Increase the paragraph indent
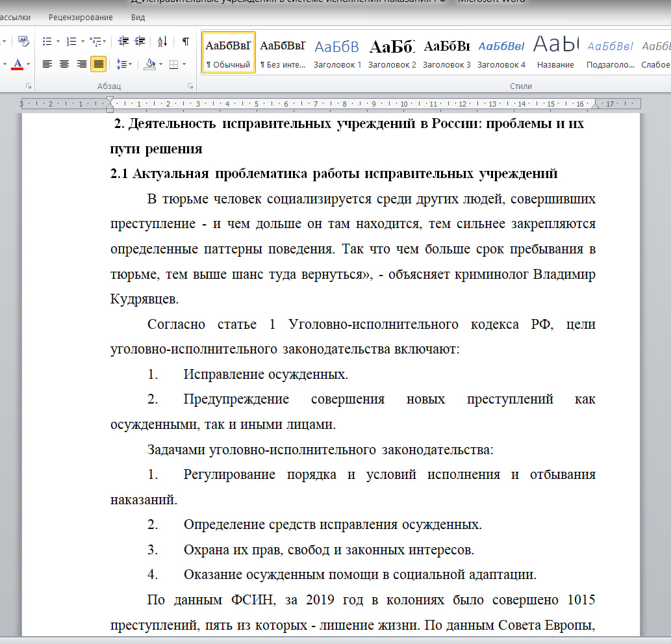The image size is (671, 644). click(x=140, y=42)
